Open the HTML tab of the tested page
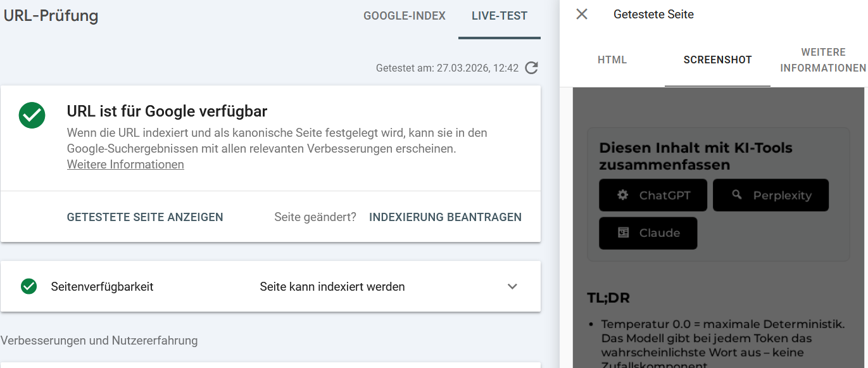Image resolution: width=868 pixels, height=368 pixels. point(612,60)
